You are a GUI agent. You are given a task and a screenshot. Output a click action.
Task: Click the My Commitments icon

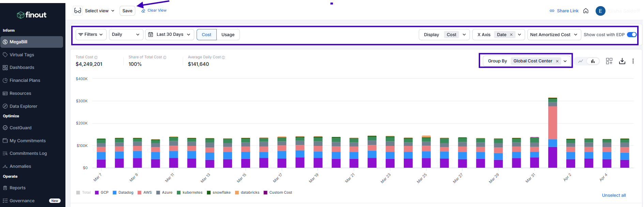(x=5, y=141)
